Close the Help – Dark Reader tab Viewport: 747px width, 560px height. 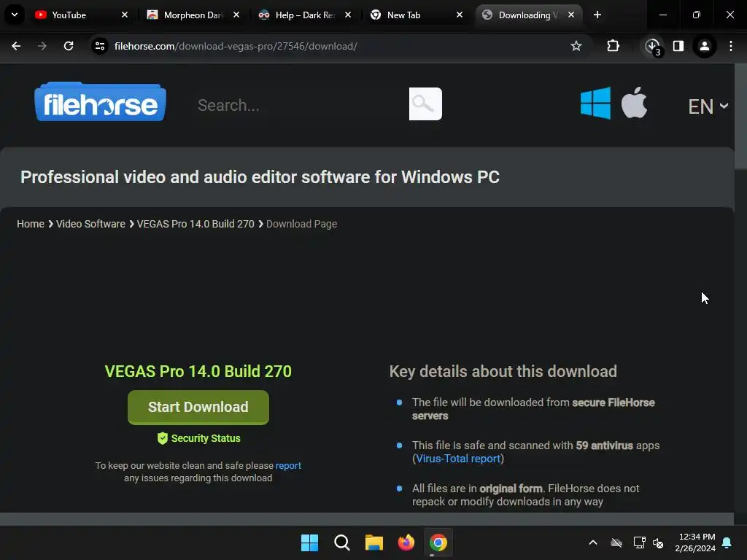(x=348, y=15)
